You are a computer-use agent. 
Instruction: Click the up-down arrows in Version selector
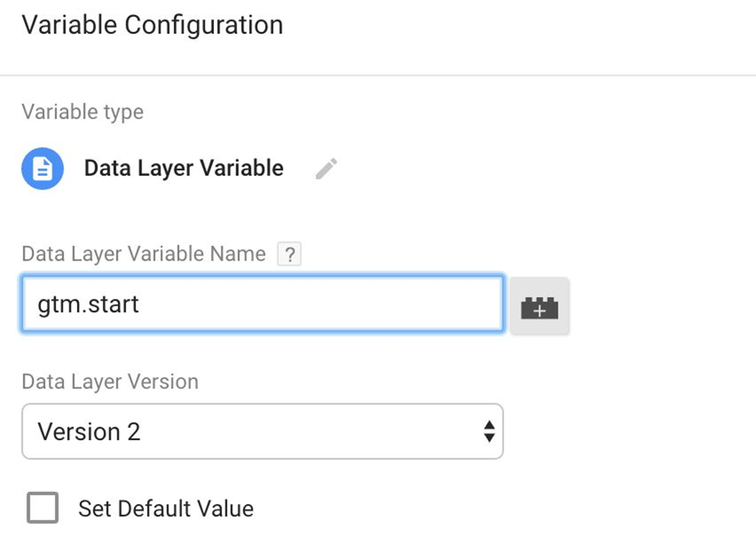click(488, 431)
